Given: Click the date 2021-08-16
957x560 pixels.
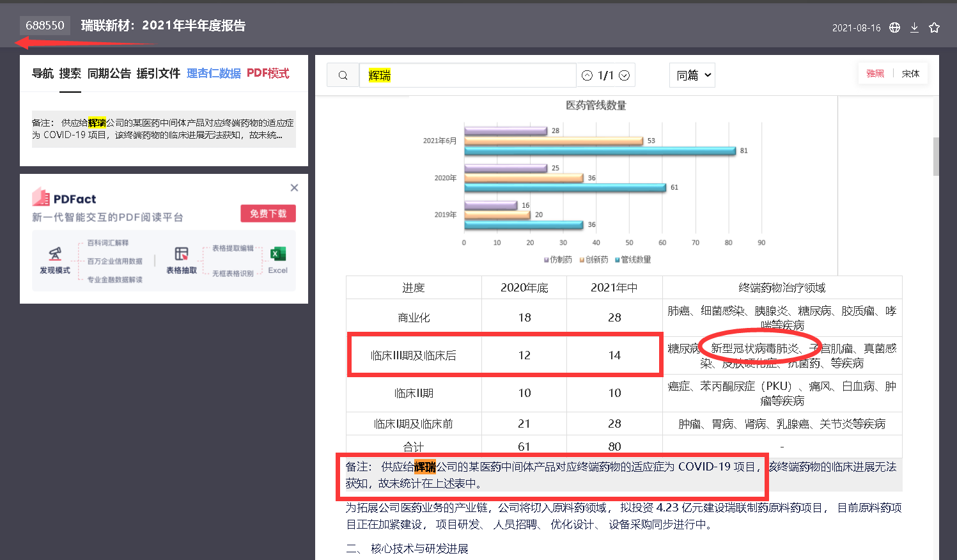Looking at the screenshot, I should [856, 28].
